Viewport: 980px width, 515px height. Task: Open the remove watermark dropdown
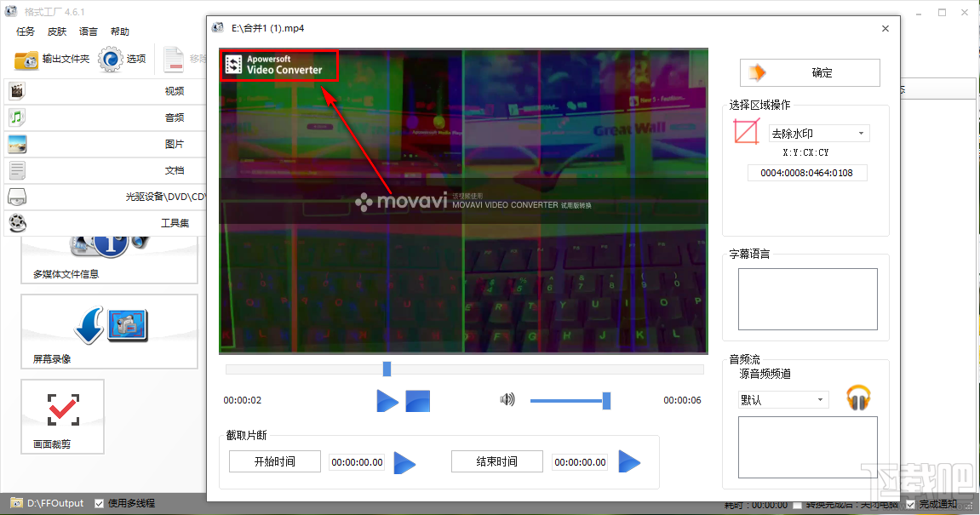[819, 133]
